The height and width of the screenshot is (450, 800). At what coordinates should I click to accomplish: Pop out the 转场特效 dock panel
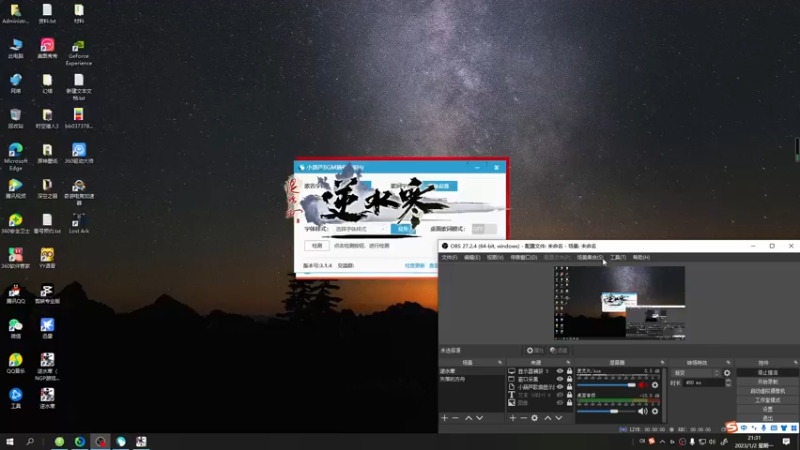[728, 362]
